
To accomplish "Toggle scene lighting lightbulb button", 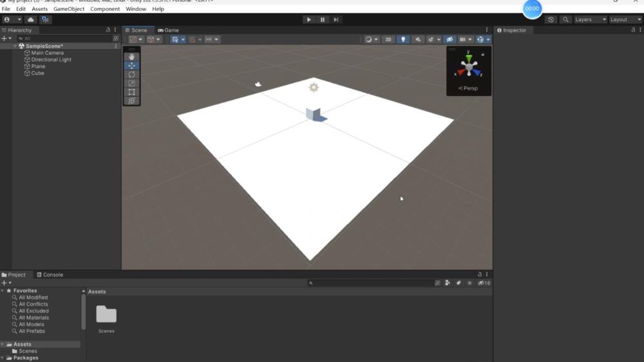I will pyautogui.click(x=403, y=39).
